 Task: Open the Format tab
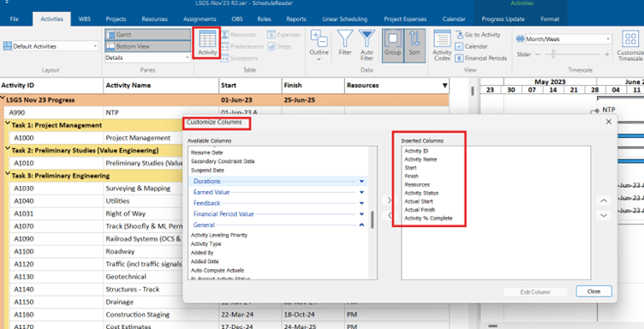(550, 19)
